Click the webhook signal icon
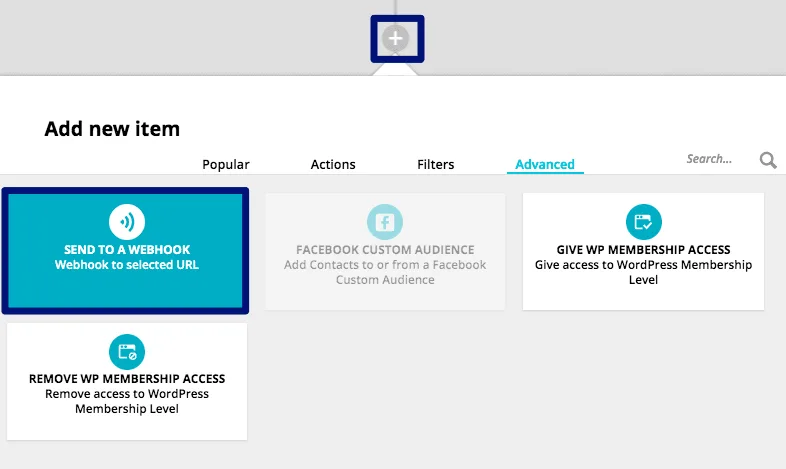Viewport: 786px width, 469px height. [x=127, y=222]
